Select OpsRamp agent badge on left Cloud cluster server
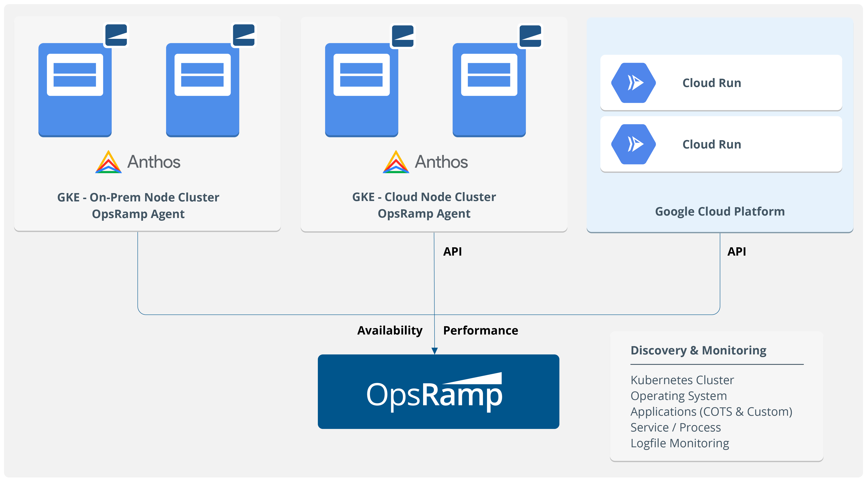The image size is (868, 484). [403, 36]
